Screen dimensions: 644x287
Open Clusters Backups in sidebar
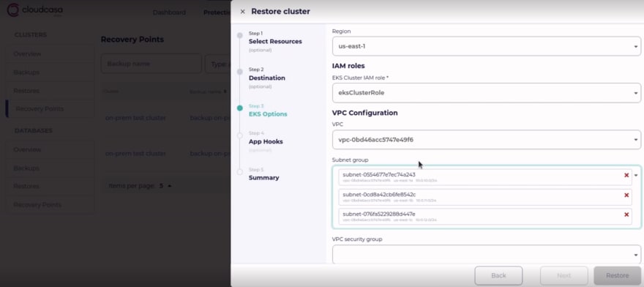(49, 72)
